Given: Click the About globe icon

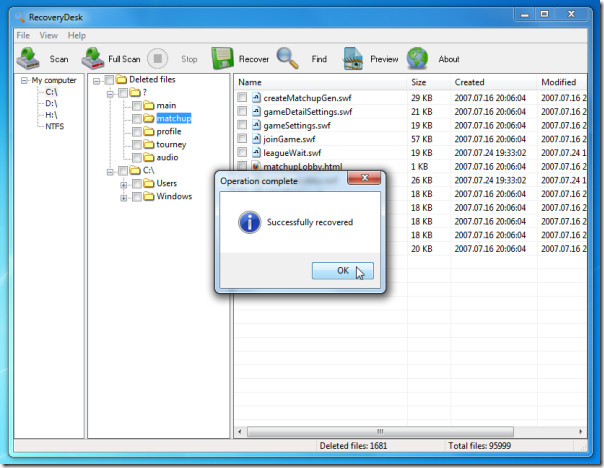Looking at the screenshot, I should coord(418,58).
